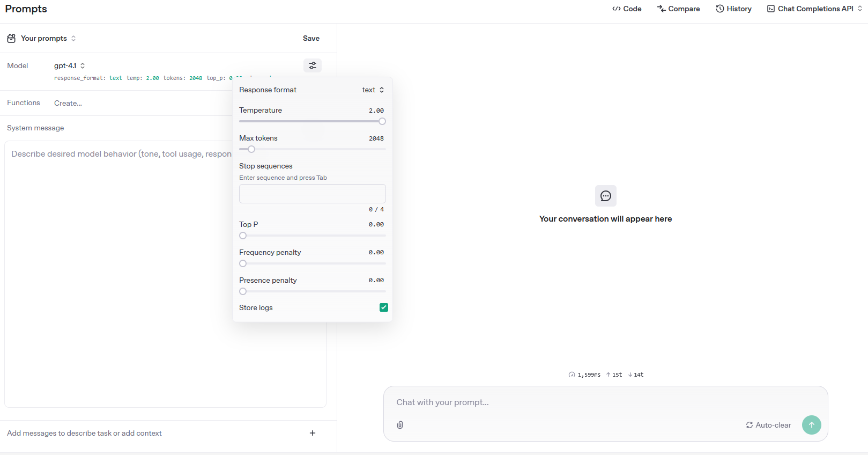Click the Presence penalty slider handle
868x455 pixels.
[243, 291]
